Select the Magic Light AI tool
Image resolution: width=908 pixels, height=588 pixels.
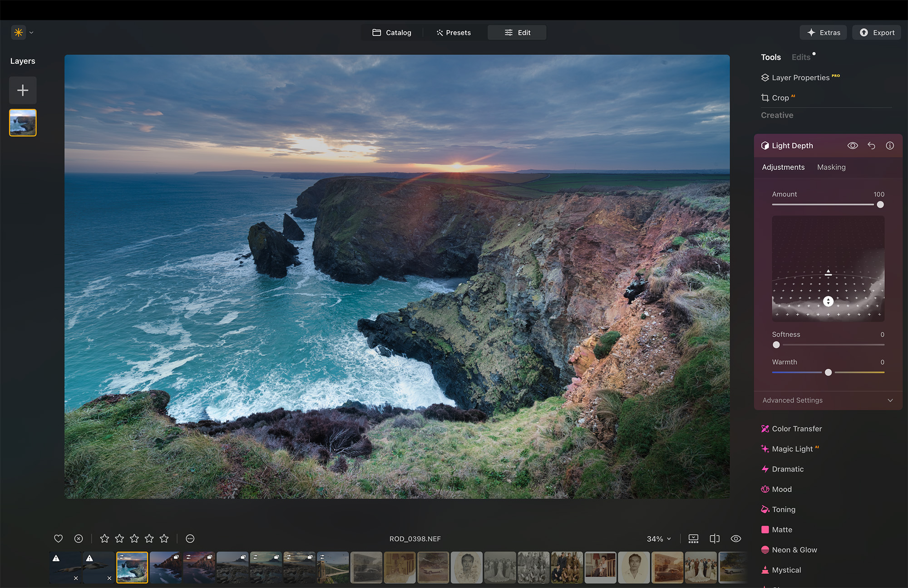click(x=794, y=449)
